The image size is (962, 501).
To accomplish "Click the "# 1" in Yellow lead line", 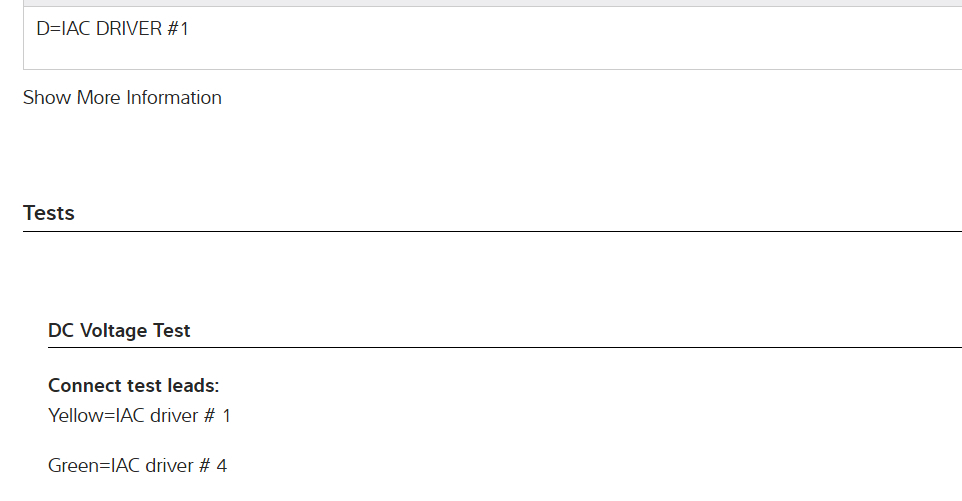I will 218,415.
